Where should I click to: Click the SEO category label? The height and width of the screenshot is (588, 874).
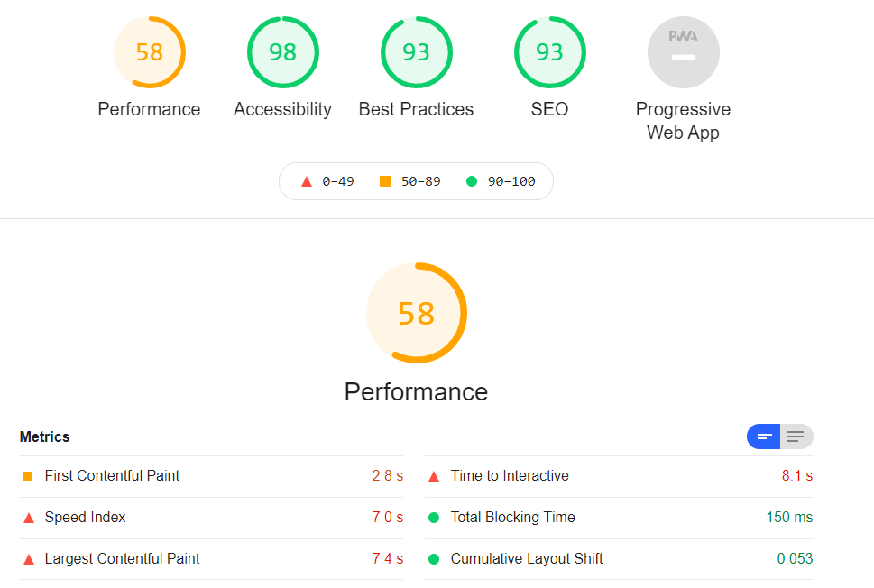point(549,109)
